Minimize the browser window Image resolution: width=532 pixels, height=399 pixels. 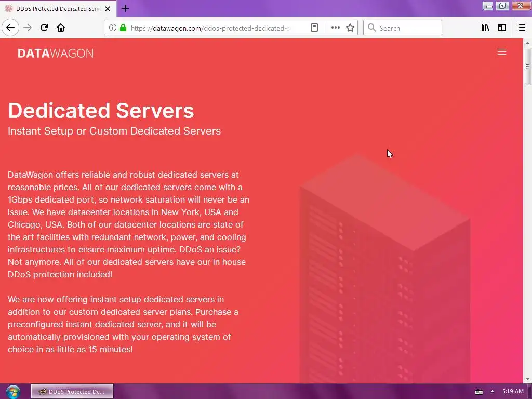tap(488, 6)
